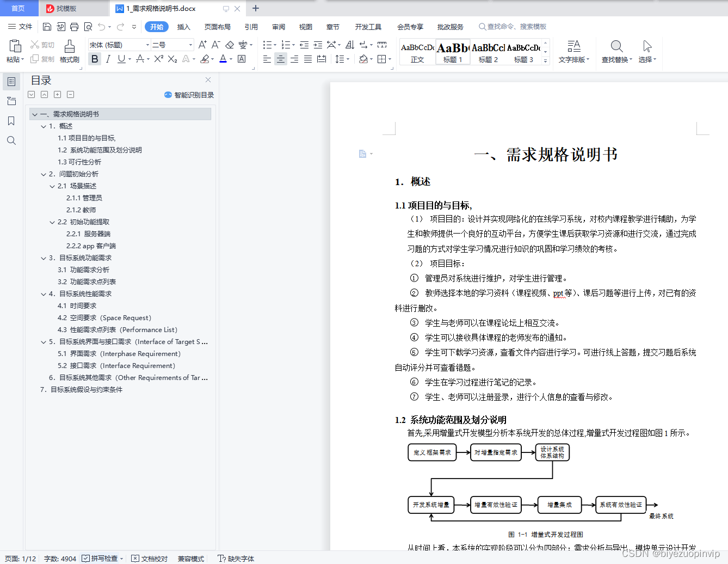Viewport: 728px width, 564px height.
Task: Open the 文字排版 dropdown
Action: (x=574, y=52)
